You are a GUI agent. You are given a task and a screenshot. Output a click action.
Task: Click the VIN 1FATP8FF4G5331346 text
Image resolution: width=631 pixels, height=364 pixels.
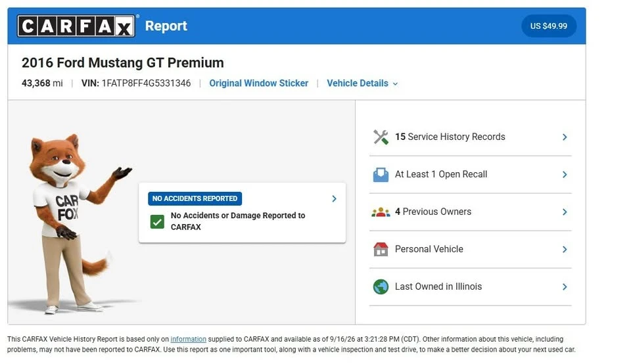point(136,83)
